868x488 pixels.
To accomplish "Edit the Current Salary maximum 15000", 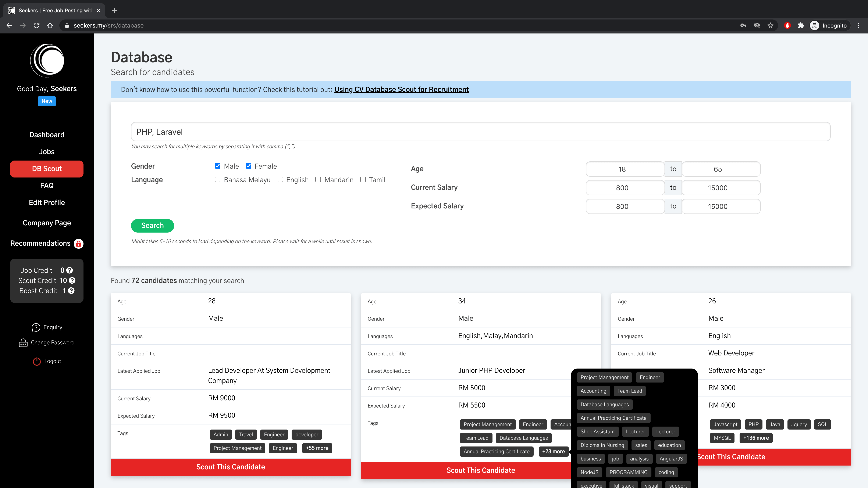I will [x=721, y=188].
